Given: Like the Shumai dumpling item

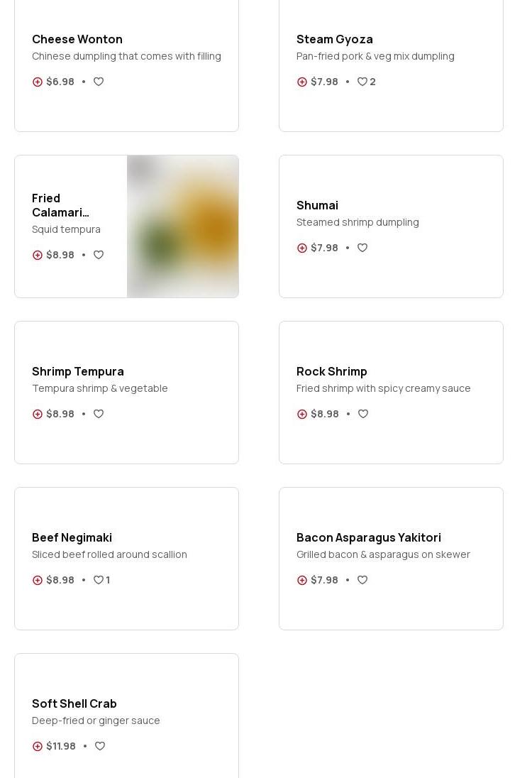Looking at the screenshot, I should pos(362,248).
